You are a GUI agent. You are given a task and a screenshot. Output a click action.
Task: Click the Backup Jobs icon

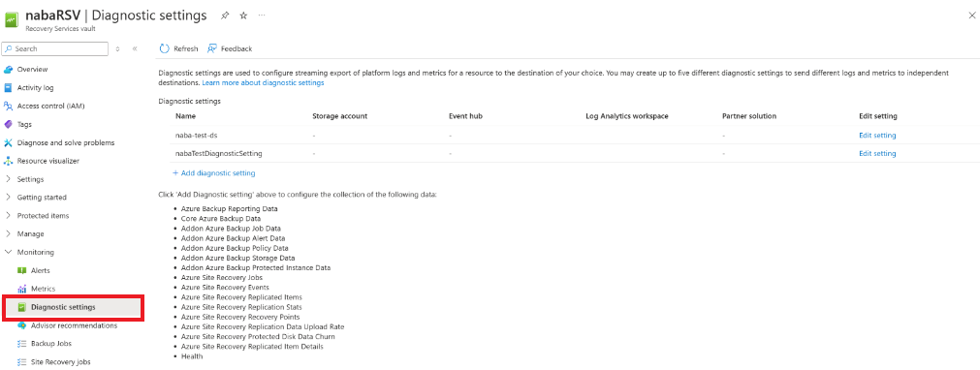pos(22,344)
